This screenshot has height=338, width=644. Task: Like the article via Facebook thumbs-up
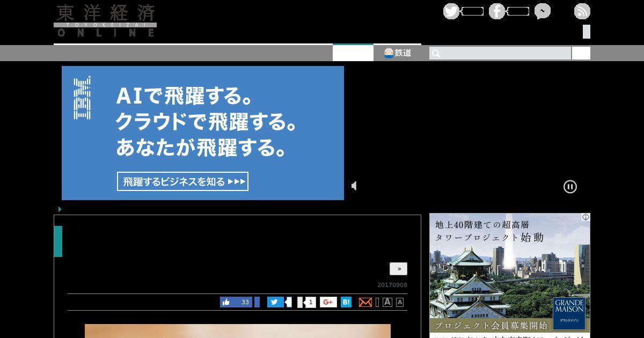236,302
